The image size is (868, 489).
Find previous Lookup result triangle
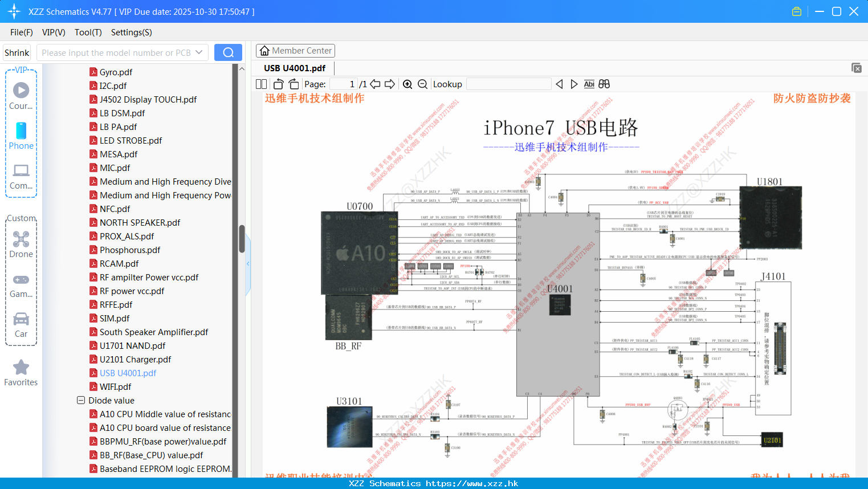point(559,84)
